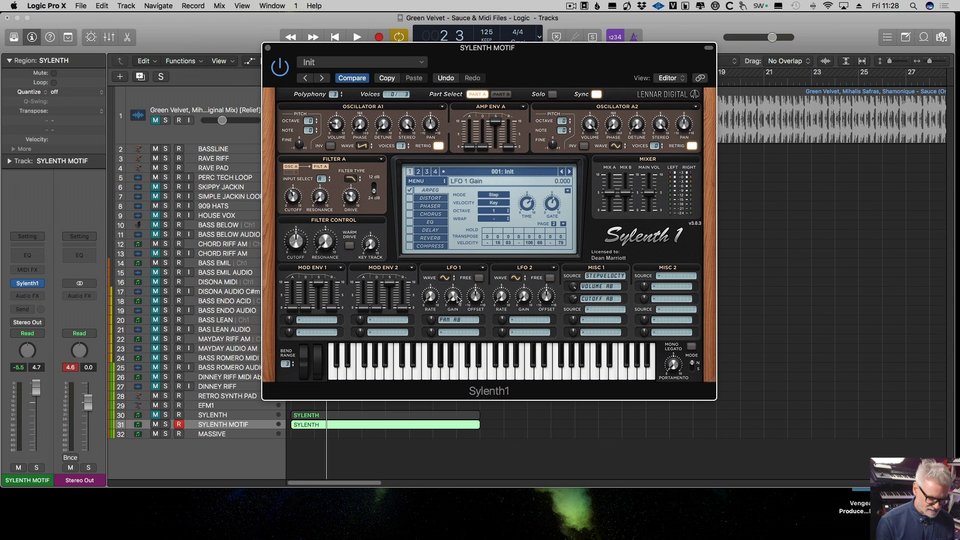Adjust the master volume slider

(759, 37)
